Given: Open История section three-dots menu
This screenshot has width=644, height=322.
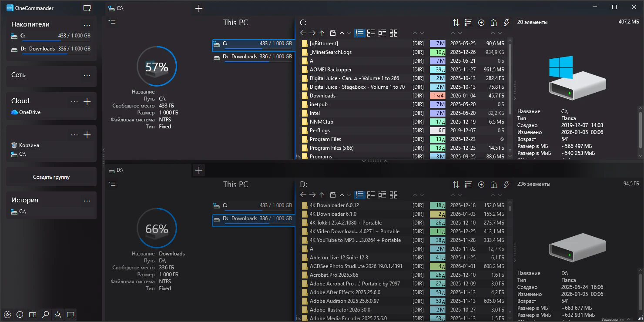Looking at the screenshot, I should [x=87, y=201].
